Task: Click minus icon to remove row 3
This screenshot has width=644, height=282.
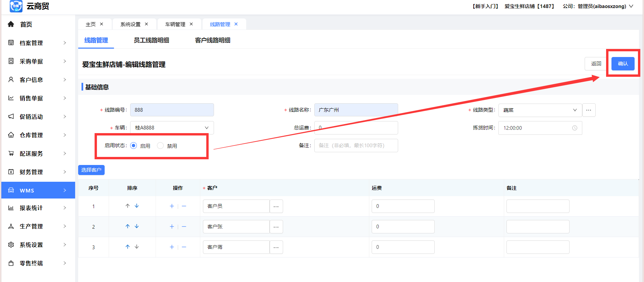Action: coord(184,247)
